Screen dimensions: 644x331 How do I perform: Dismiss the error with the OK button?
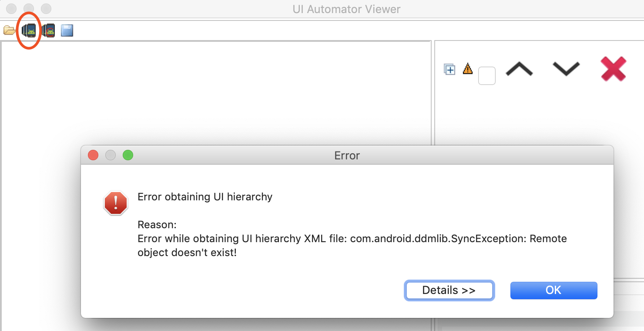553,290
